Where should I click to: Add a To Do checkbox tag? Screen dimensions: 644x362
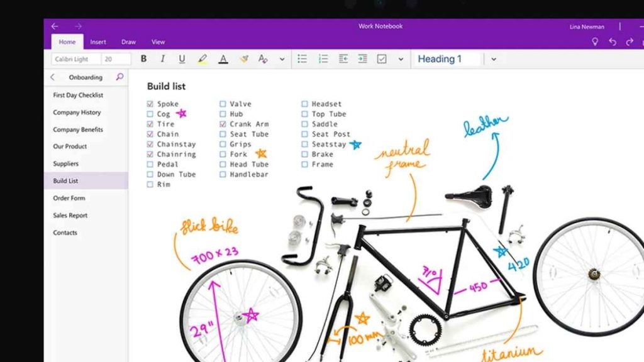(382, 58)
